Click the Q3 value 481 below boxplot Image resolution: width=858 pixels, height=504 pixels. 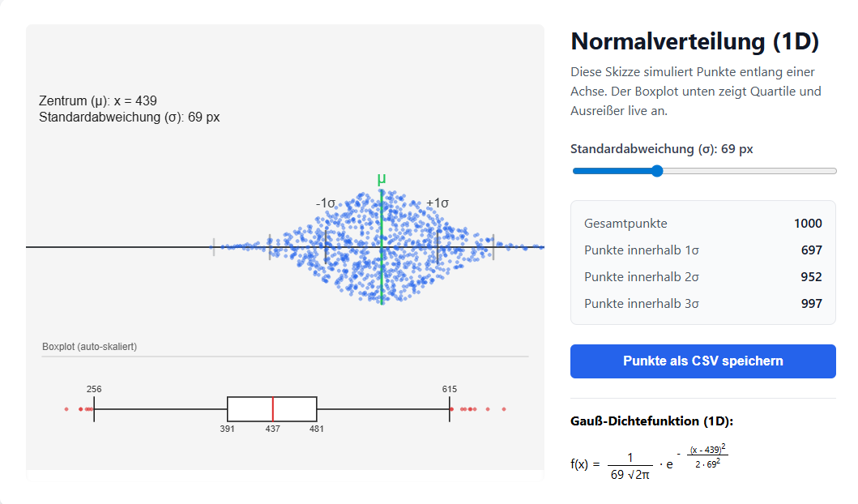pos(317,429)
